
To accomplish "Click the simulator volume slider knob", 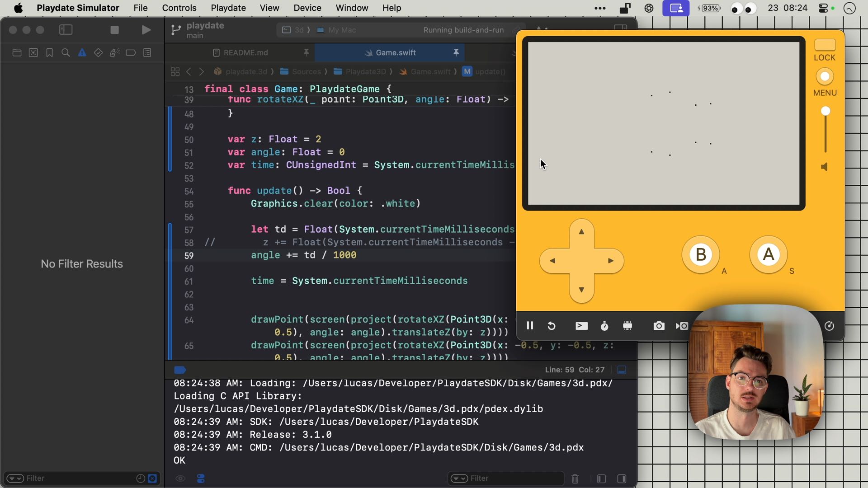I will click(x=826, y=111).
